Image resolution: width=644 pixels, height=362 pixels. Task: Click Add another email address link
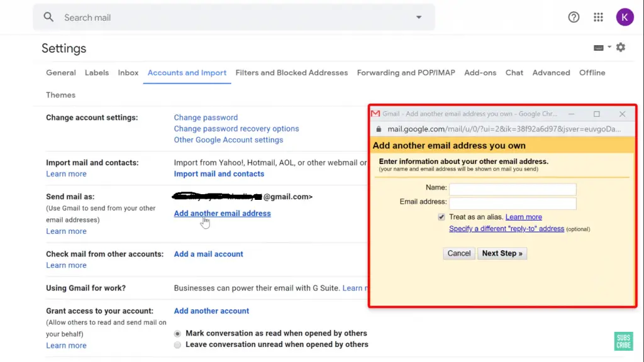(222, 214)
